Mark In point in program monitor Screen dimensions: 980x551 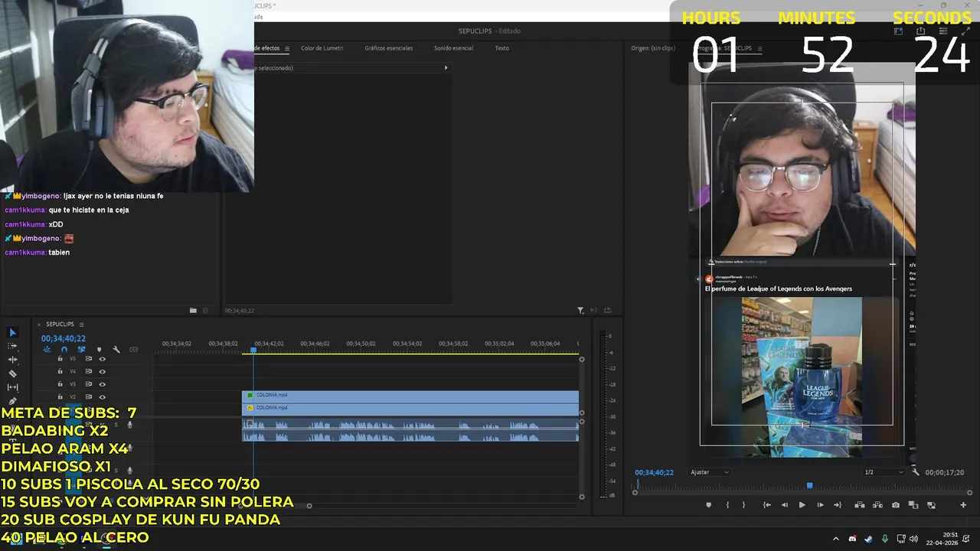727,505
